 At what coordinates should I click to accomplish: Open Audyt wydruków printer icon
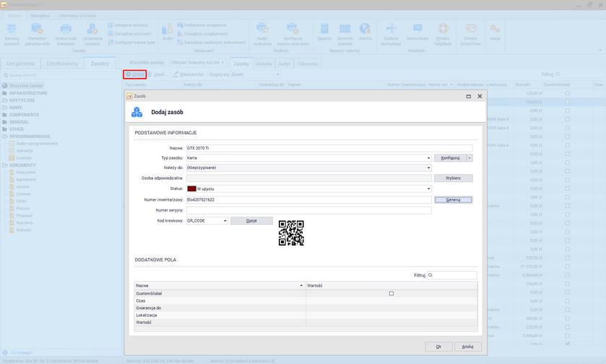pos(264,29)
